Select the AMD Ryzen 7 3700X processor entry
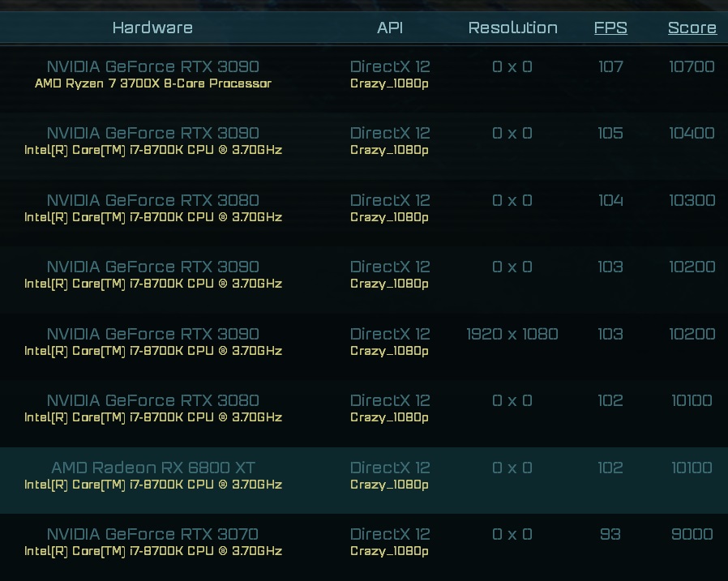 click(152, 83)
